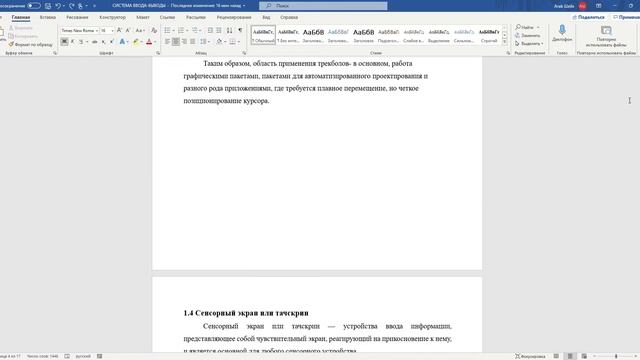Screen dimensions: 640x360
Task: Open the Рецензирование ribbon tab
Action: (234, 18)
